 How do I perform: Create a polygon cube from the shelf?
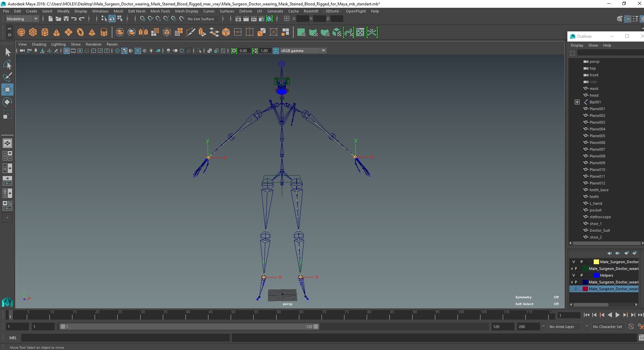(x=33, y=32)
